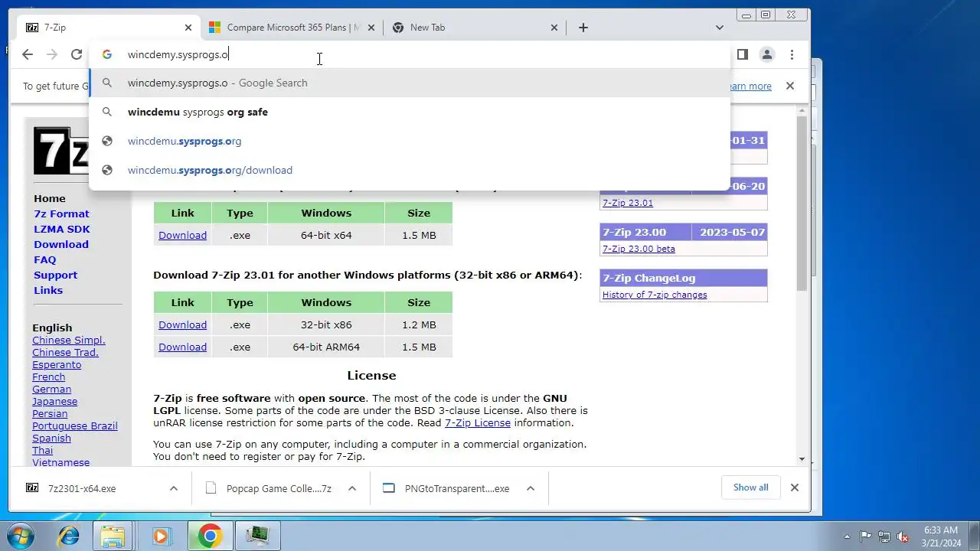
Task: Download the 64-bit ARM64 exe
Action: pos(182,347)
